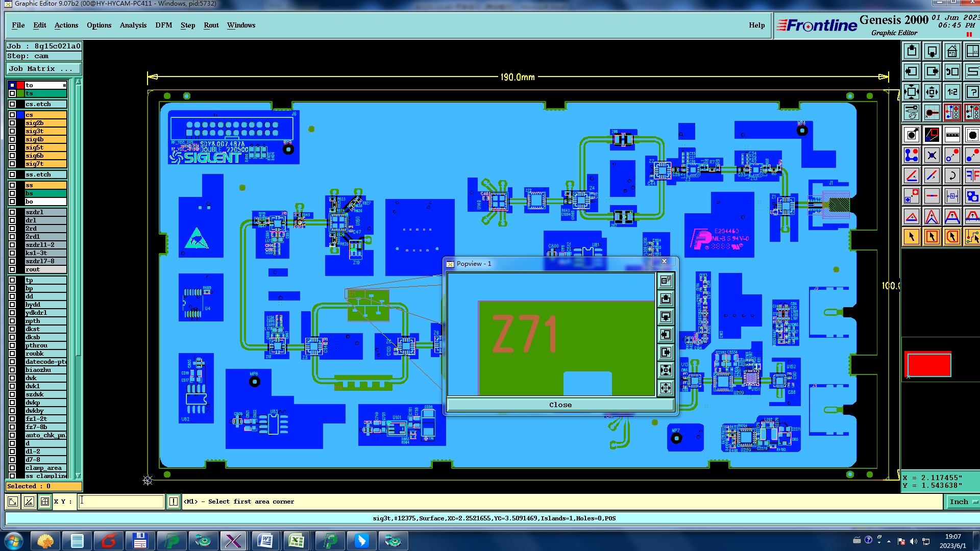This screenshot has height=551, width=980.
Task: Toggle the cs.etch layer checkbox
Action: tap(12, 104)
